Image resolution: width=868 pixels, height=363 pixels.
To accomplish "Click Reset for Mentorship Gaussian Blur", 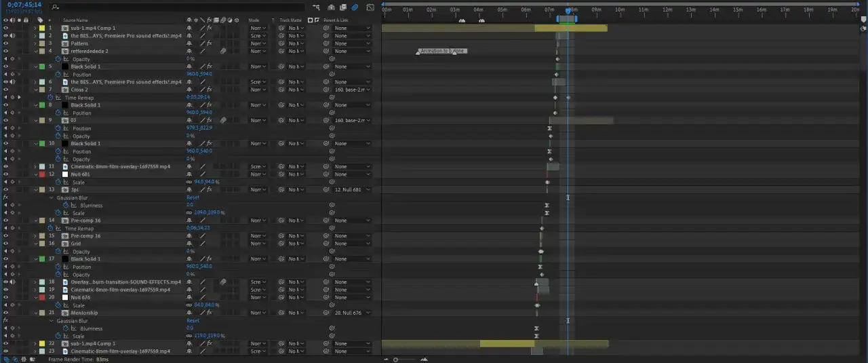I will 193,320.
